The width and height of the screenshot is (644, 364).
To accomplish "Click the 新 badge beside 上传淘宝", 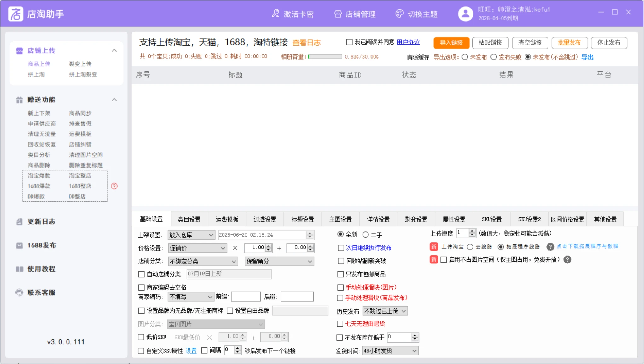I will pos(434,246).
